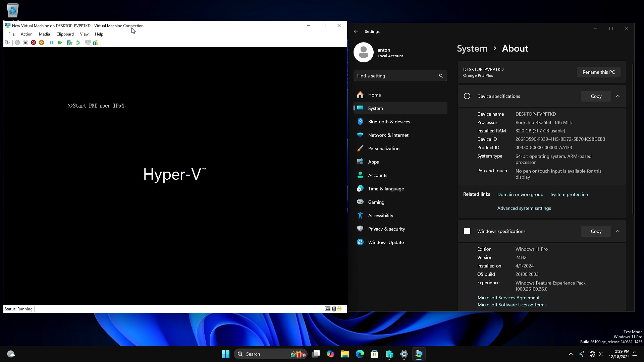Open the View menu
This screenshot has width=644, height=362.
pyautogui.click(x=84, y=34)
